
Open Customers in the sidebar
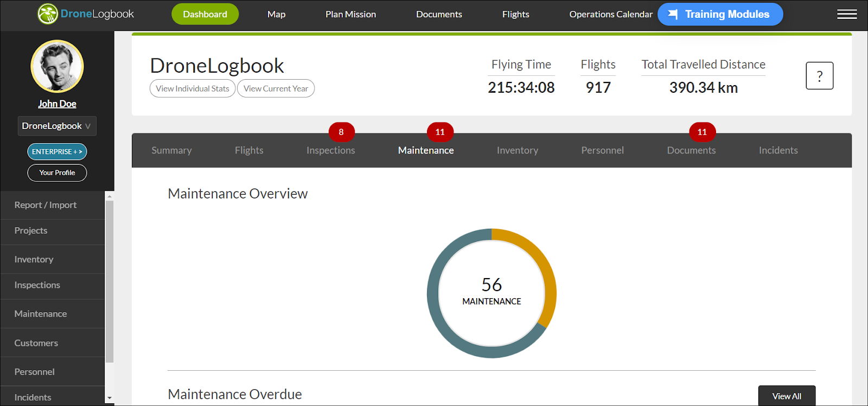click(52, 343)
